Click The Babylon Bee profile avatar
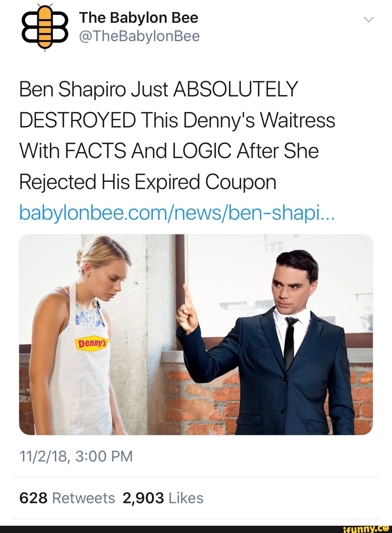 click(x=45, y=27)
